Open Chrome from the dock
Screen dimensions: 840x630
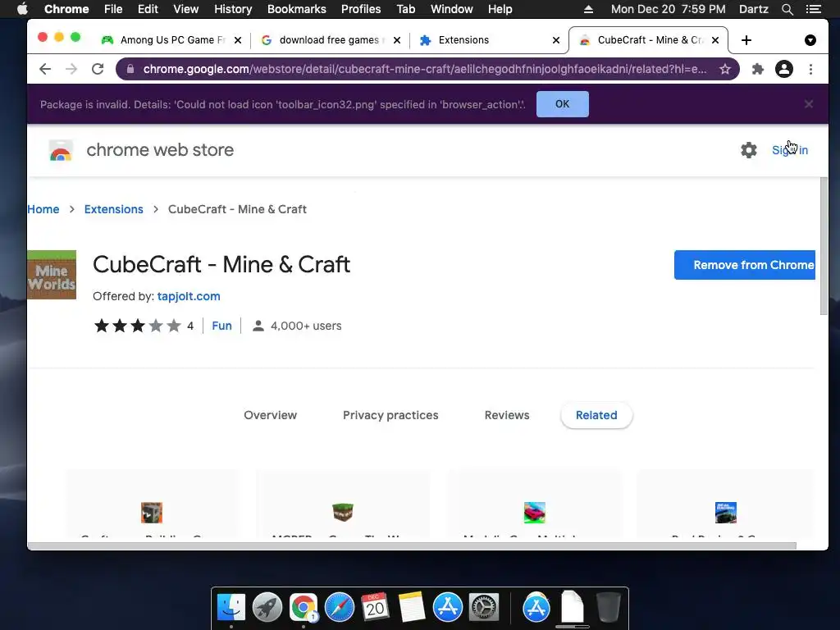[x=304, y=608]
